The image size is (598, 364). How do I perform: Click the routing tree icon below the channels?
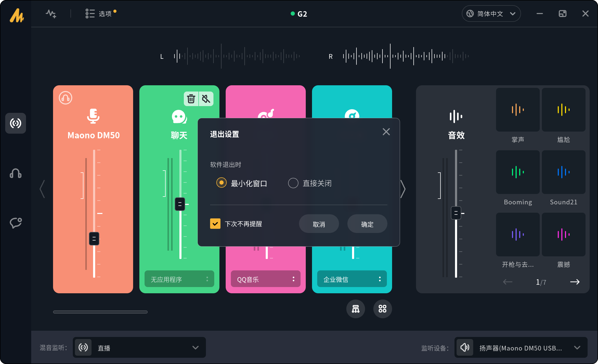pos(355,309)
